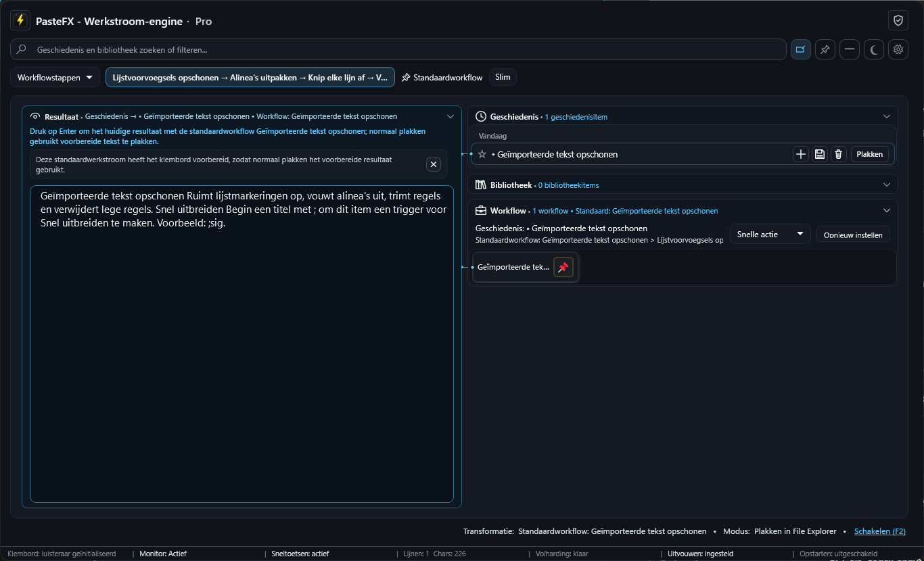The image size is (924, 561).
Task: Toggle the pin button in the top toolbar
Action: pyautogui.click(x=825, y=49)
